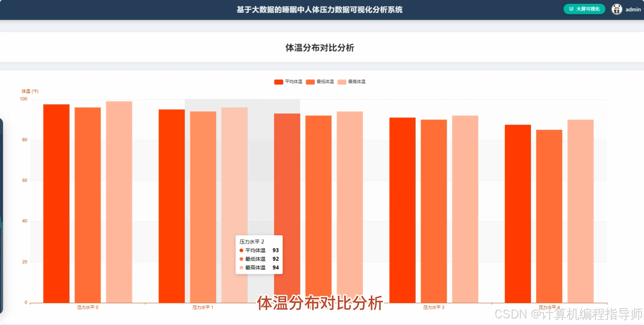Click the darkest red bar color sample
Screen dimensions: 644x325
pos(278,82)
